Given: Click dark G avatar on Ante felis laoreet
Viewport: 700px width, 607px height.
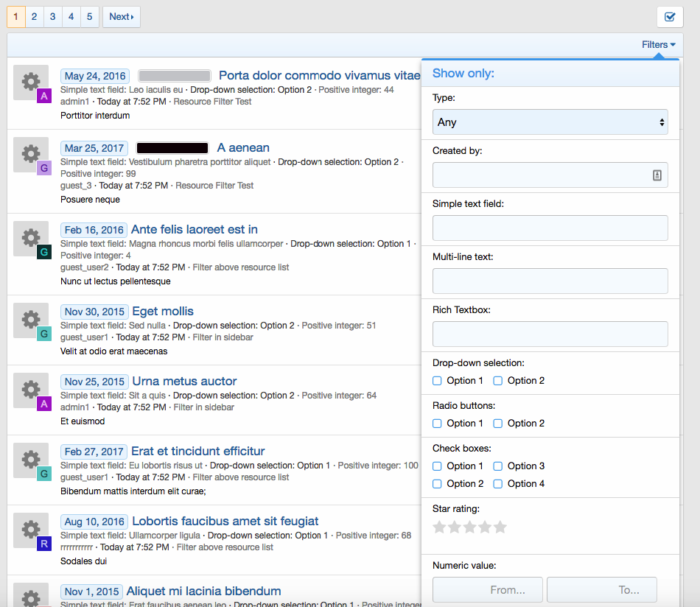Looking at the screenshot, I should 44,252.
